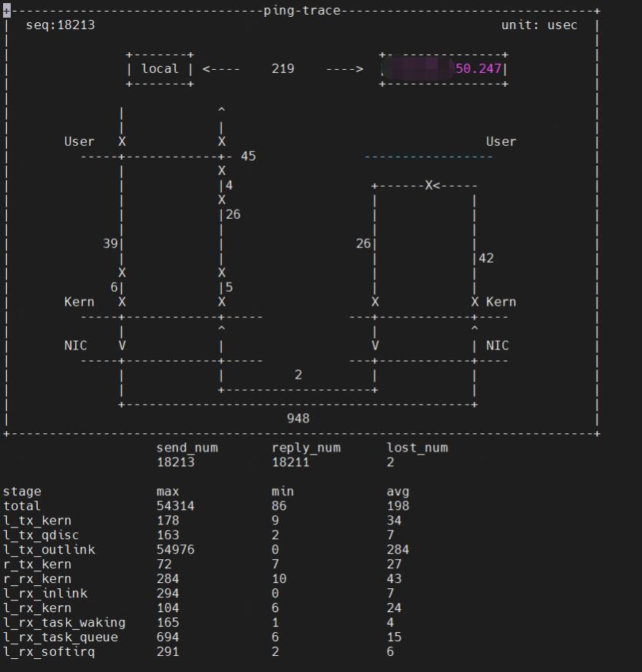Click the seq:18213 sequence label

pyautogui.click(x=60, y=25)
